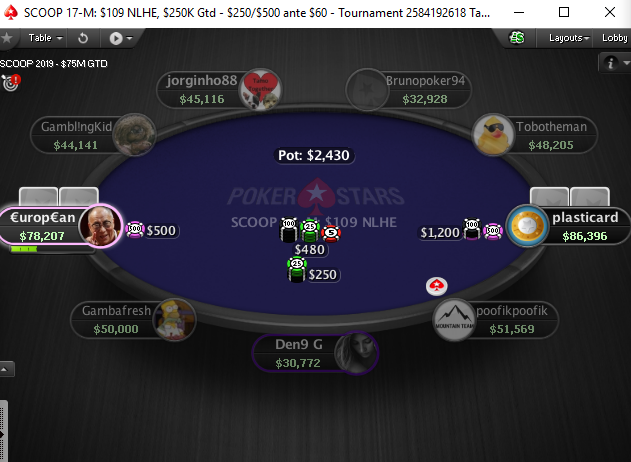Click the dealer button chip
This screenshot has height=462, width=631.
[437, 286]
